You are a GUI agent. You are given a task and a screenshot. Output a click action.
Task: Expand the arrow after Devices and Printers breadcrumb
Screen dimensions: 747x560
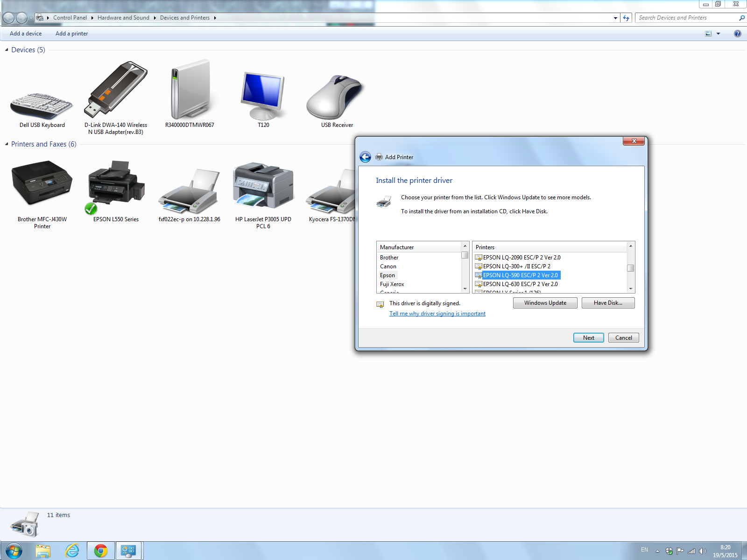point(215,18)
